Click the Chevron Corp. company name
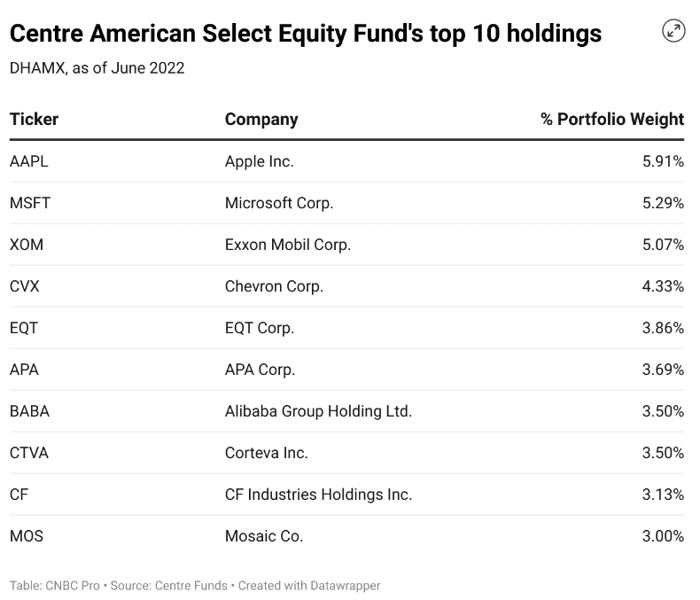Screen dimensions: 700x600 tap(274, 286)
